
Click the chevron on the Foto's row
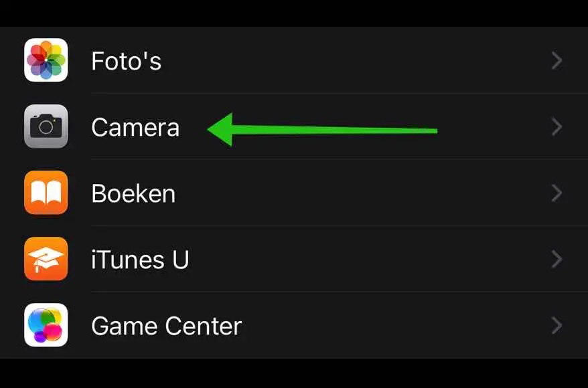(x=557, y=61)
